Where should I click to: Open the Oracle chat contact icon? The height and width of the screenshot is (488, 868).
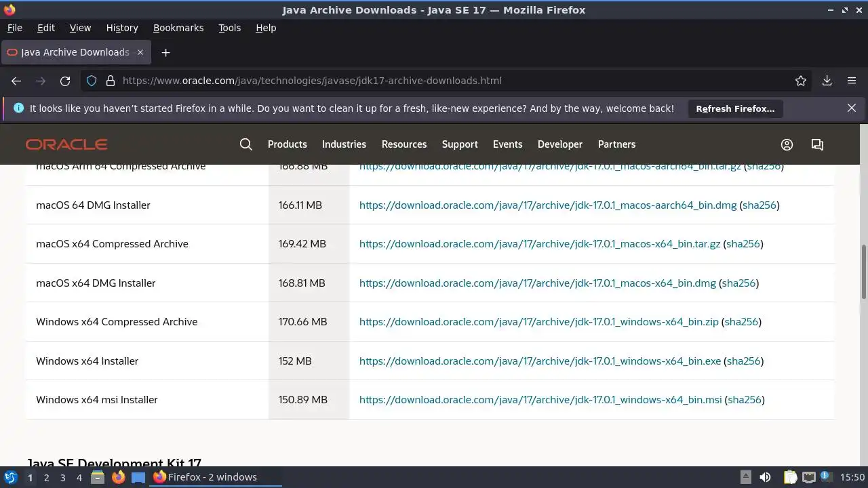tap(817, 144)
